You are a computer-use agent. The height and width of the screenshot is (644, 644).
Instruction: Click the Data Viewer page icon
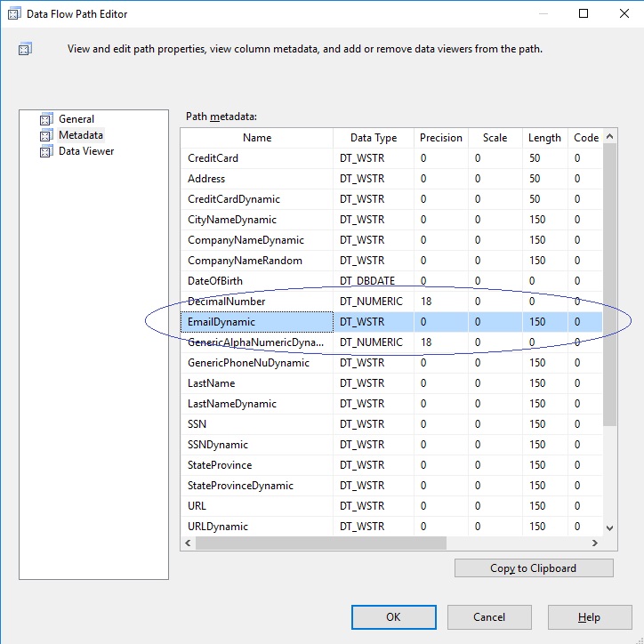point(46,151)
